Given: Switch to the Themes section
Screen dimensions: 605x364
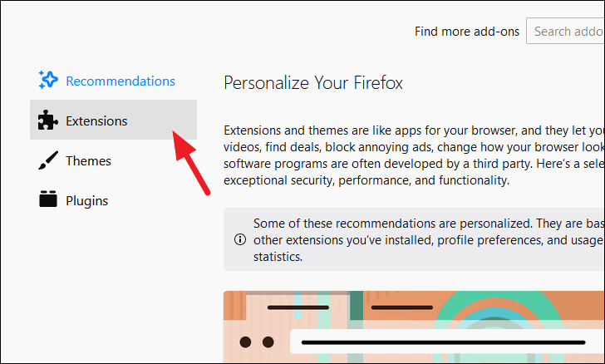Looking at the screenshot, I should tap(88, 161).
